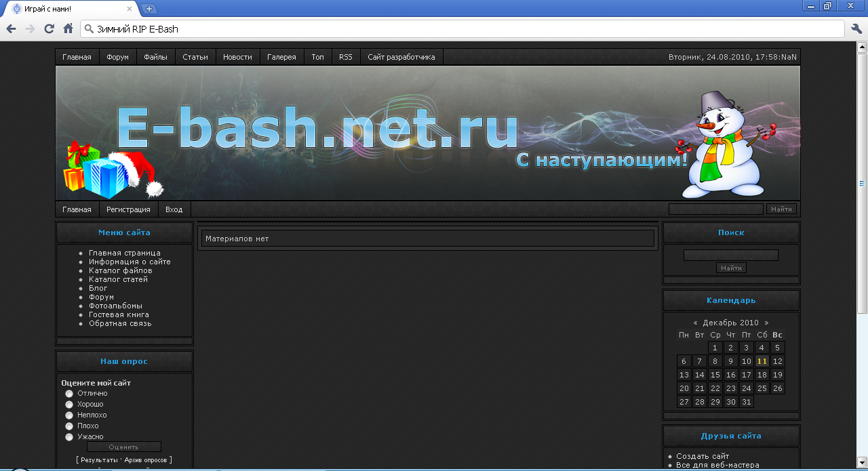Choose the "Ужасно" poll radio button
The width and height of the screenshot is (868, 471).
[x=69, y=437]
